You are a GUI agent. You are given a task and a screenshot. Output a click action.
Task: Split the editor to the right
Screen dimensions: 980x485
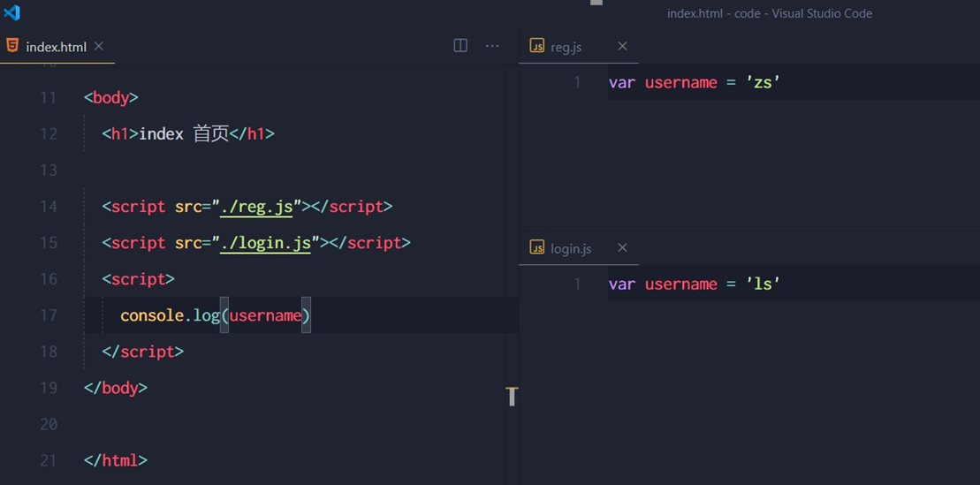click(x=460, y=46)
